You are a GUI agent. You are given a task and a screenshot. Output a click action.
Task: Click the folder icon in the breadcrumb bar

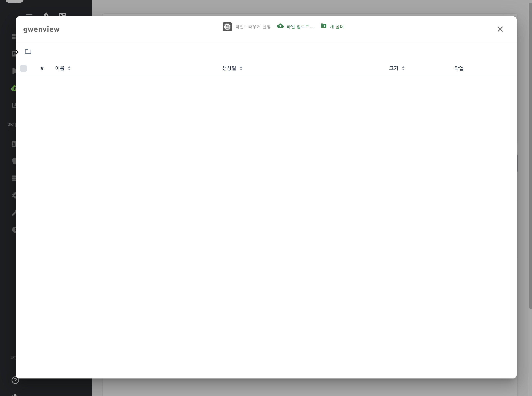[x=28, y=51]
